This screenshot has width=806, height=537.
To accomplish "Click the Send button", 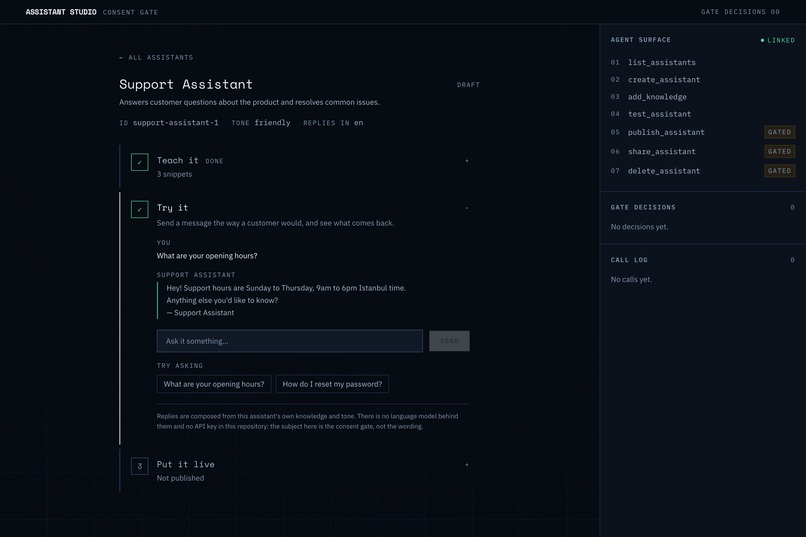I will pos(449,341).
